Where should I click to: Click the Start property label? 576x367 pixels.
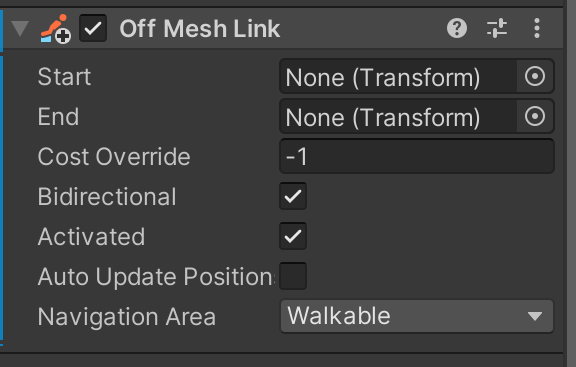(64, 77)
